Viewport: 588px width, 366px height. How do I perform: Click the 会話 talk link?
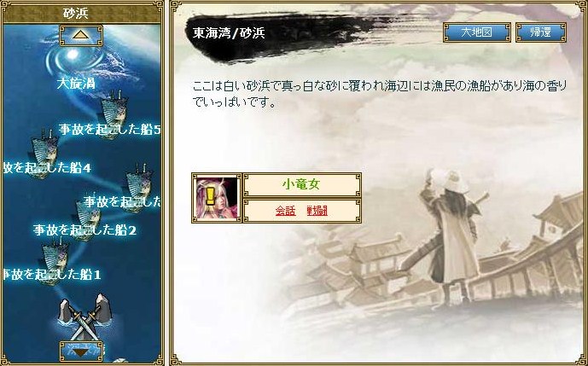tap(285, 211)
